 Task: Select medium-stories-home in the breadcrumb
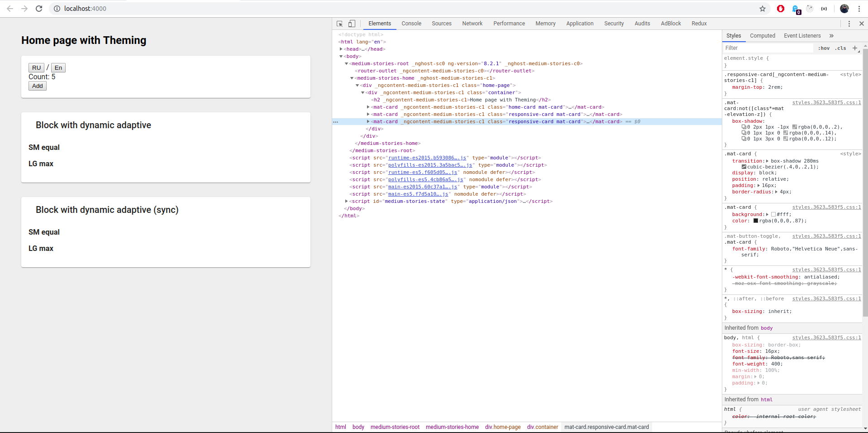[452, 427]
